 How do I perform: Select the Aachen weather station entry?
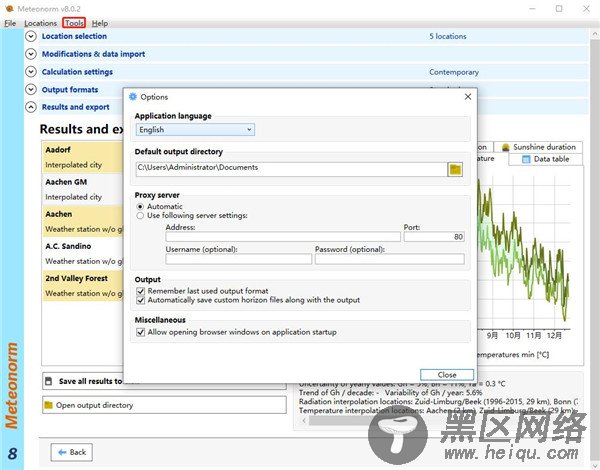(83, 221)
